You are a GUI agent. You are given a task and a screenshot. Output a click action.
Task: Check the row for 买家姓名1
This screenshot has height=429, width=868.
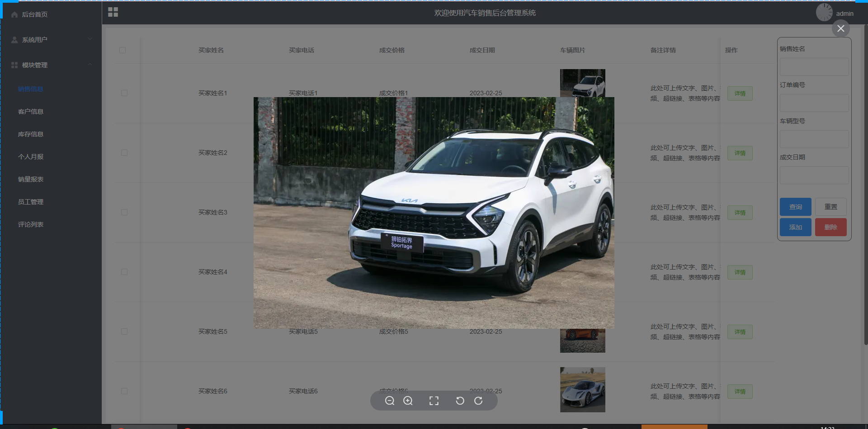[x=124, y=93]
